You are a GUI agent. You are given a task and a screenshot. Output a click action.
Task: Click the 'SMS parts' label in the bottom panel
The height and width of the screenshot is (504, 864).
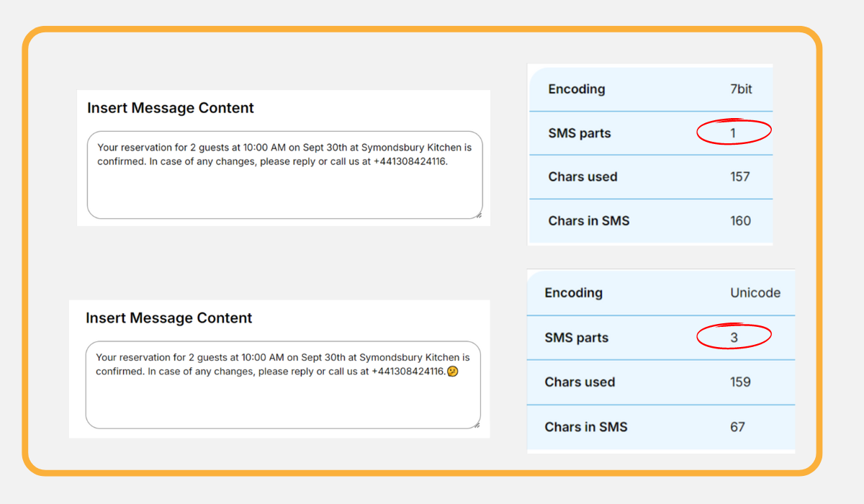click(577, 338)
